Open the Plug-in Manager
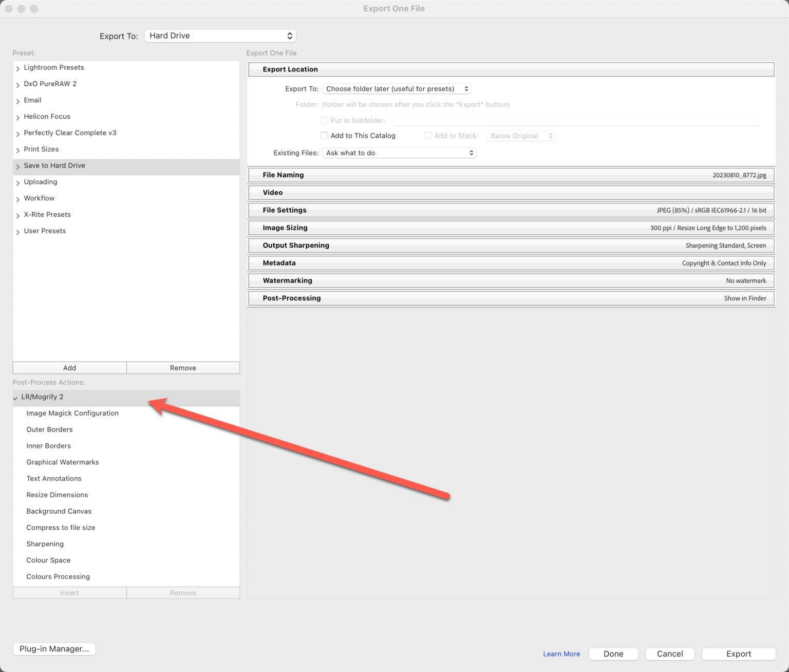The image size is (789, 672). point(53,648)
